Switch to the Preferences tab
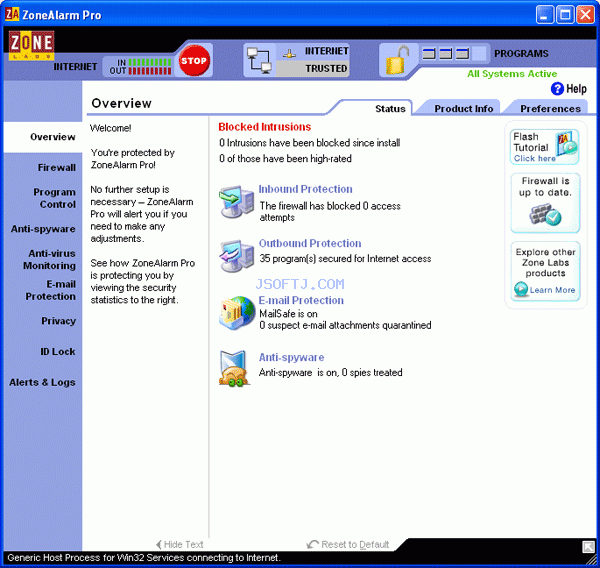The width and height of the screenshot is (600, 568). pyautogui.click(x=550, y=109)
